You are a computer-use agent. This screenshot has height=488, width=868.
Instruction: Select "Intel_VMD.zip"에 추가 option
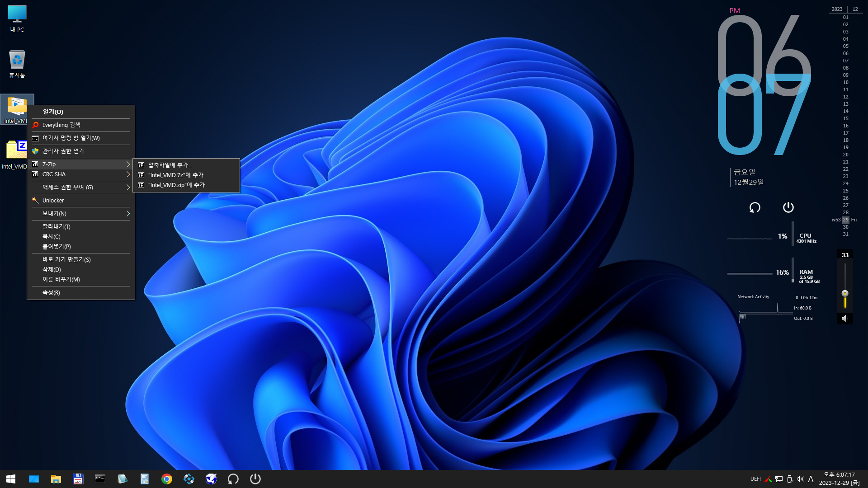[186, 185]
